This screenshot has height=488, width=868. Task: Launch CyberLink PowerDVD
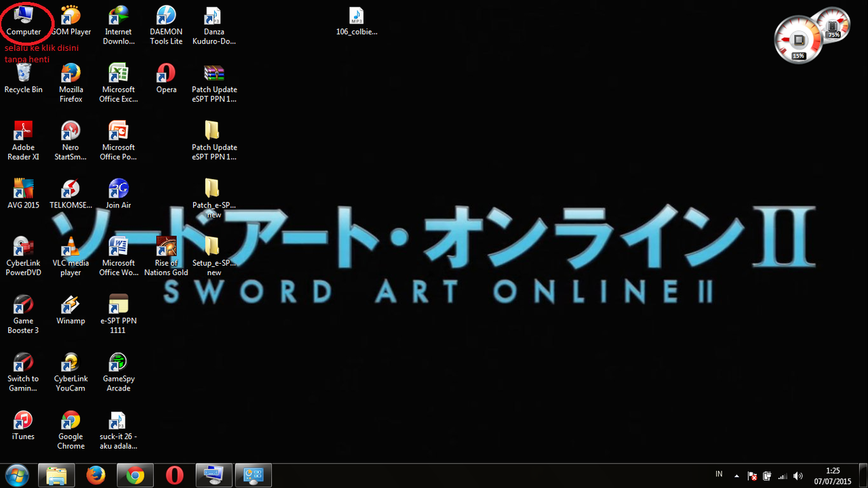coord(24,256)
